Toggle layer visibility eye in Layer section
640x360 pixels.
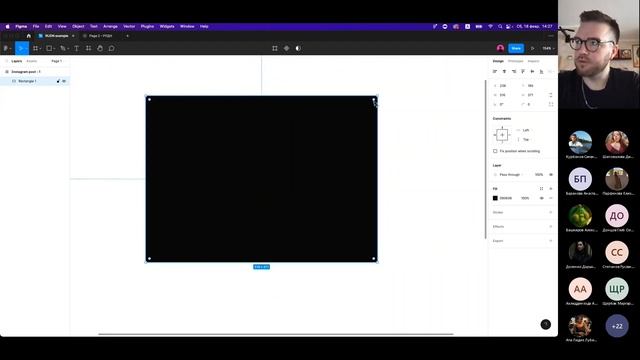(x=551, y=175)
